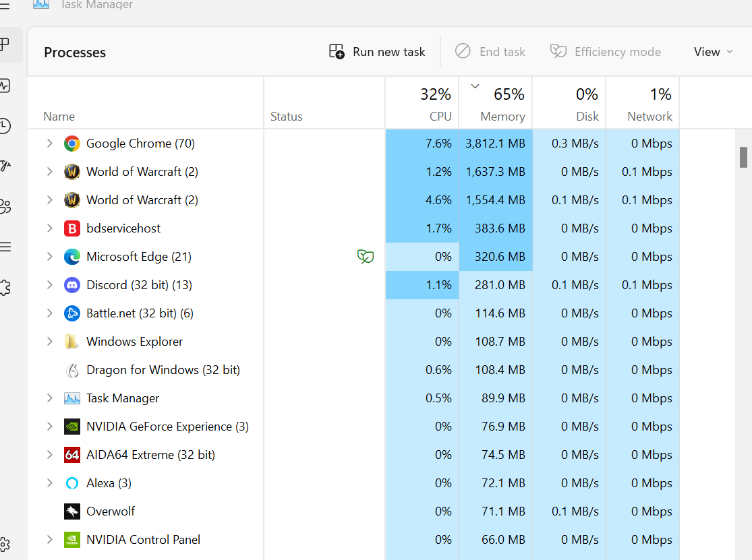Click the Google Chrome process icon
This screenshot has width=752, height=560.
[x=72, y=144]
